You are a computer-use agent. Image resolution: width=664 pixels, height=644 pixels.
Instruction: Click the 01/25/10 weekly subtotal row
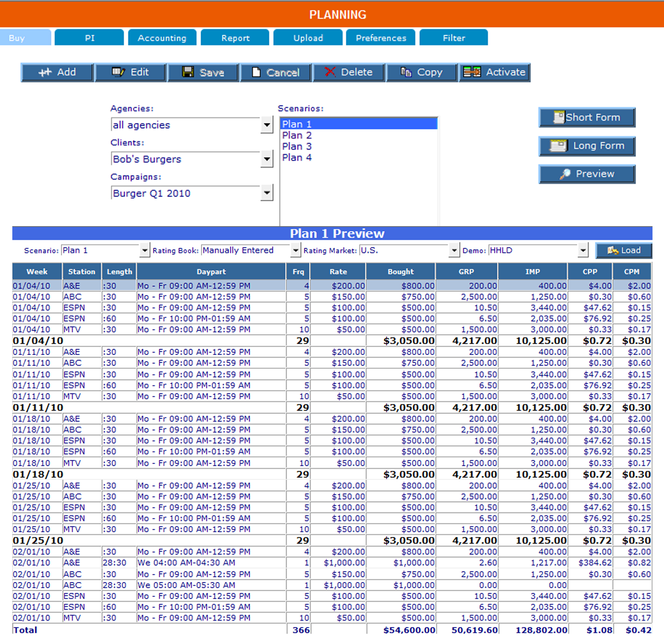tap(332, 540)
